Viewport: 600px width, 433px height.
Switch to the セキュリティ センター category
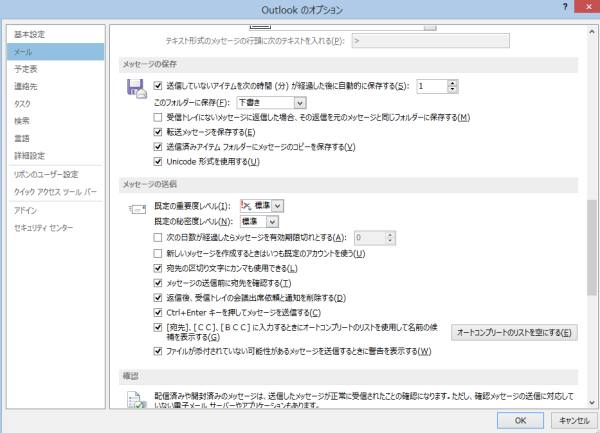43,228
